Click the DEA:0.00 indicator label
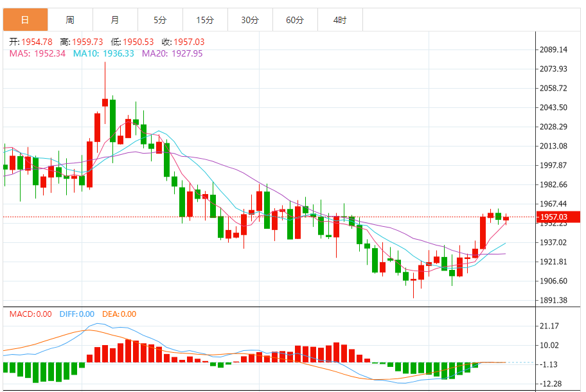This screenshot has height=392, width=586. point(120,314)
